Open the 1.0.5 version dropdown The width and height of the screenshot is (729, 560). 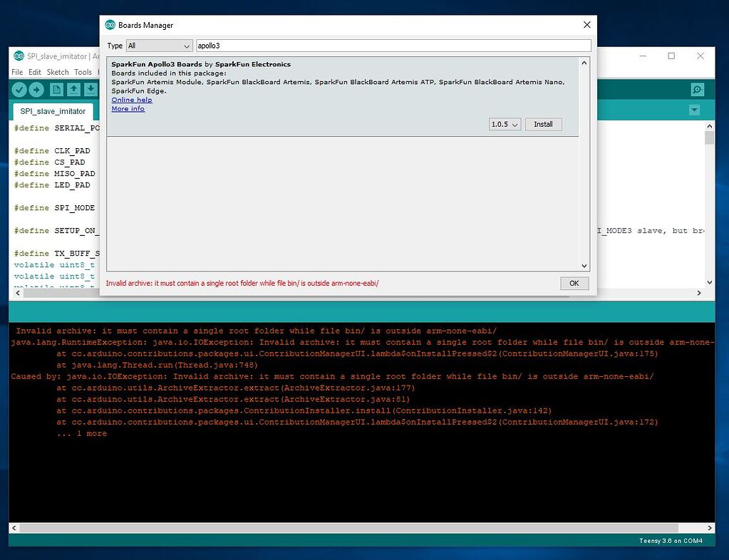tap(504, 124)
